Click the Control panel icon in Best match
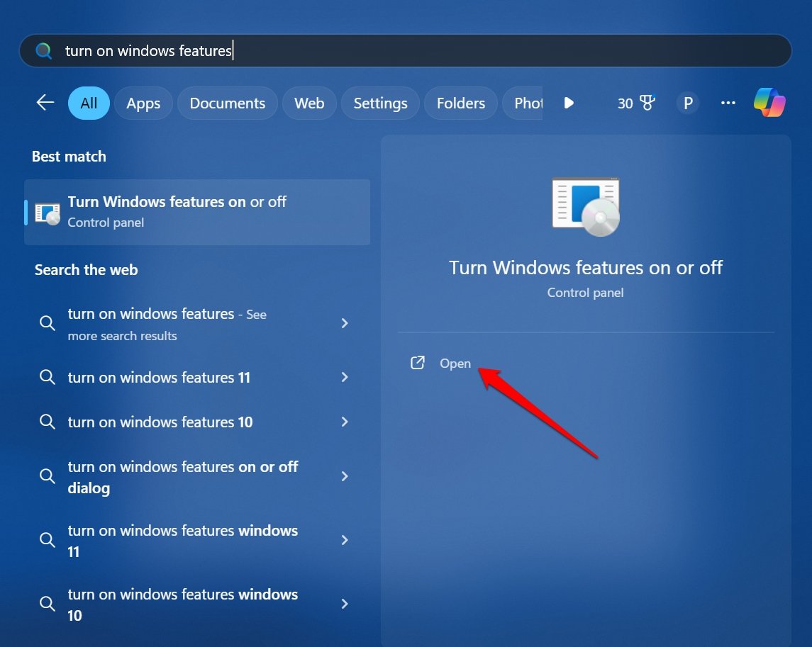 [47, 213]
